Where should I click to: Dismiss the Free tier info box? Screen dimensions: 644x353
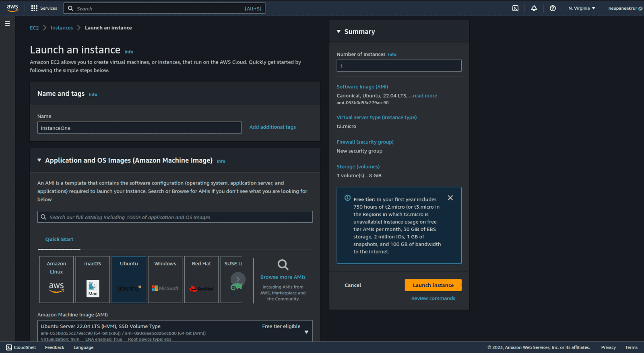(x=450, y=198)
